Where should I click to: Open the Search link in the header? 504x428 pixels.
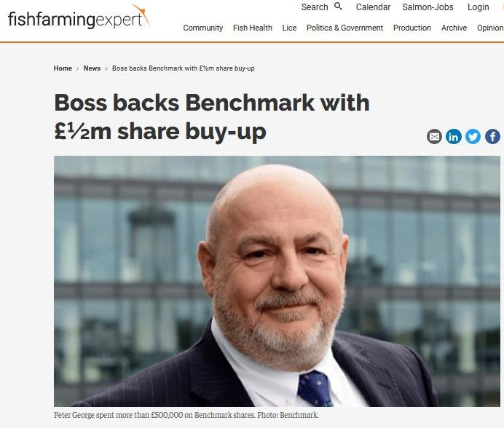click(315, 7)
